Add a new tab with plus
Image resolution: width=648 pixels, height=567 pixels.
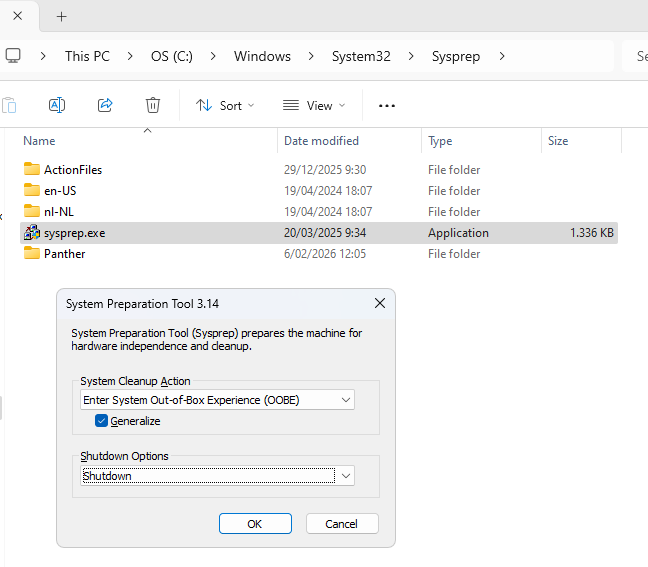click(x=61, y=16)
